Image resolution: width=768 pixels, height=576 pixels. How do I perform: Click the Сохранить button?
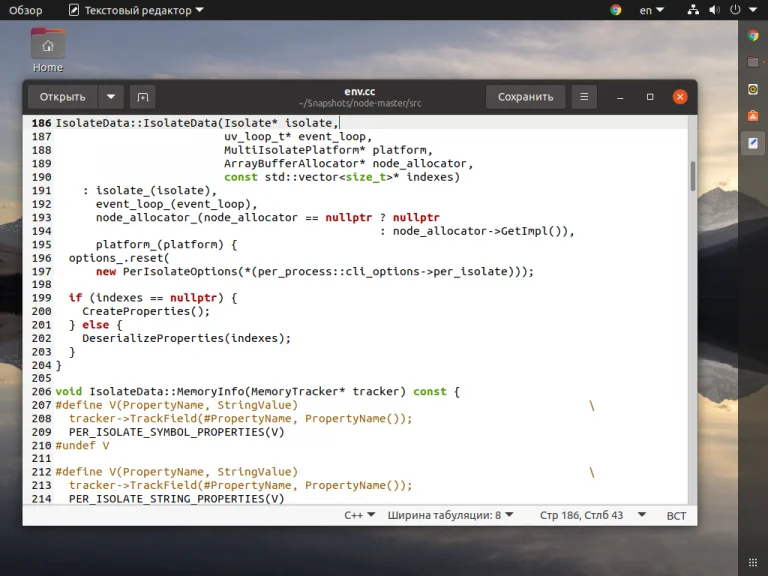click(x=525, y=97)
